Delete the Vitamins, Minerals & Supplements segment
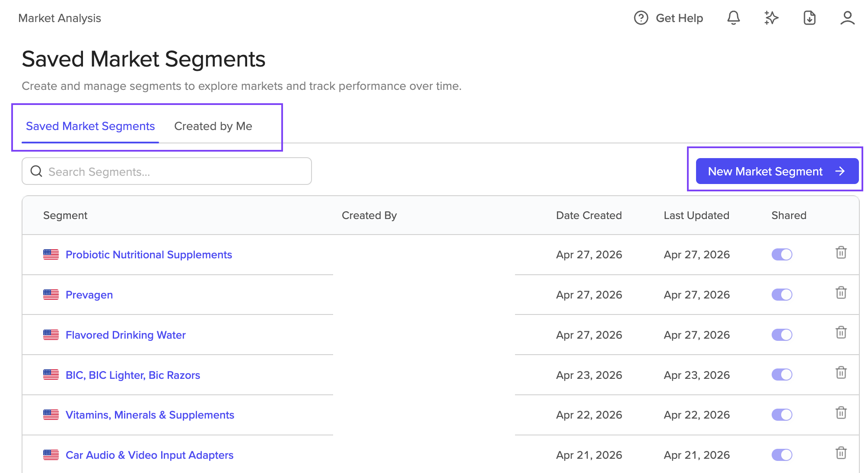Image resolution: width=868 pixels, height=473 pixels. [841, 413]
